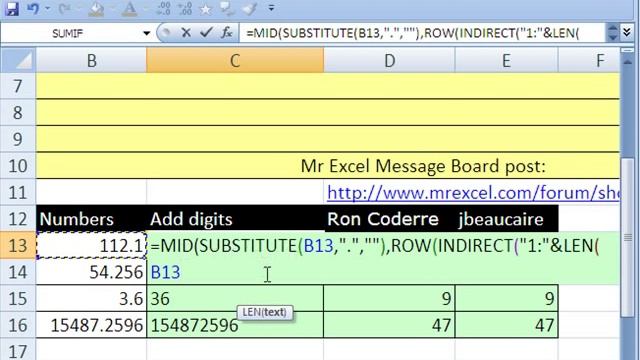Select column E header
The image size is (640, 360).
[x=507, y=60]
